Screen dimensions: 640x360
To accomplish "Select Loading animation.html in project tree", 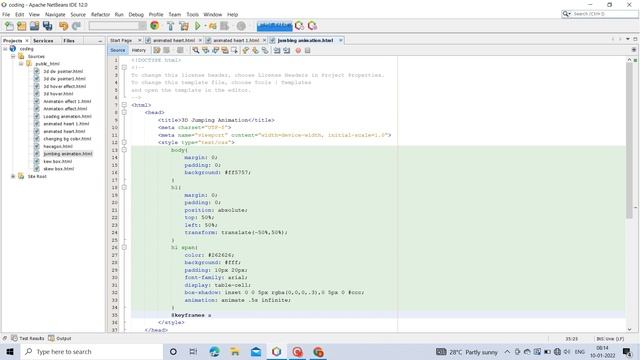I will coord(67,116).
